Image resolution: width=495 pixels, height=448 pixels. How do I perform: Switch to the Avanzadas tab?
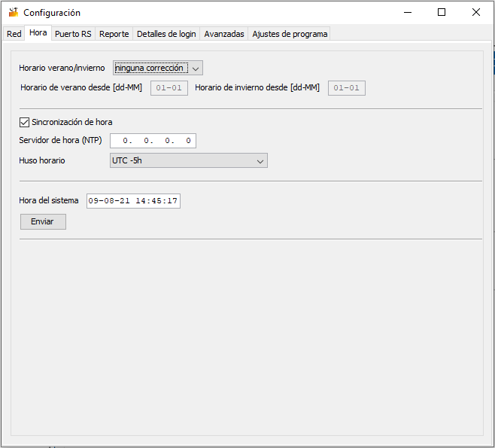coord(224,34)
